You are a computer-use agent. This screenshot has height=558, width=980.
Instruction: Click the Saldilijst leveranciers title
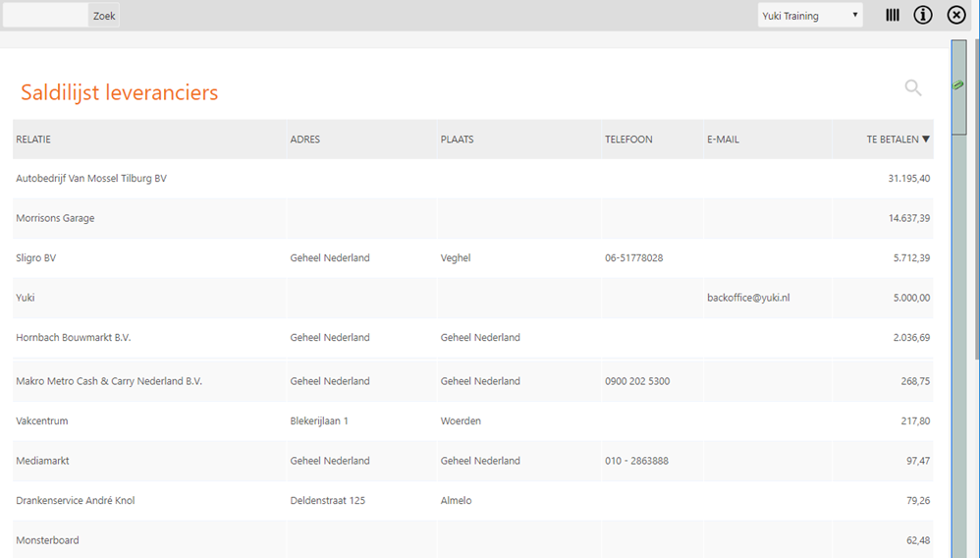(x=120, y=92)
